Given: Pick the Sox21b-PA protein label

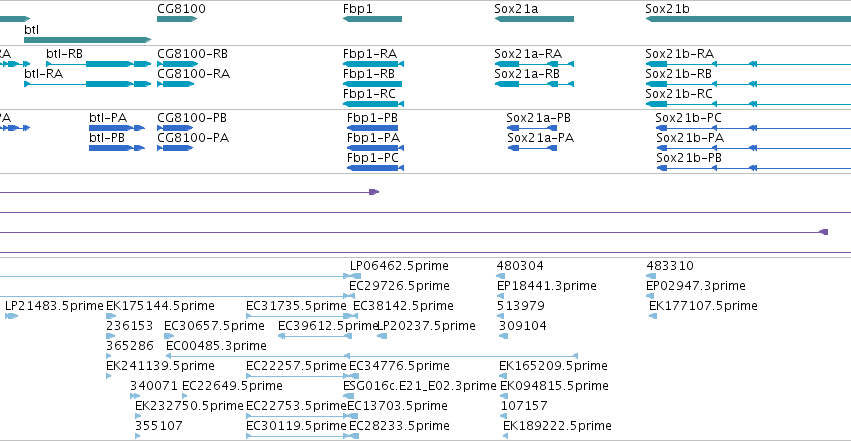Looking at the screenshot, I should [690, 138].
